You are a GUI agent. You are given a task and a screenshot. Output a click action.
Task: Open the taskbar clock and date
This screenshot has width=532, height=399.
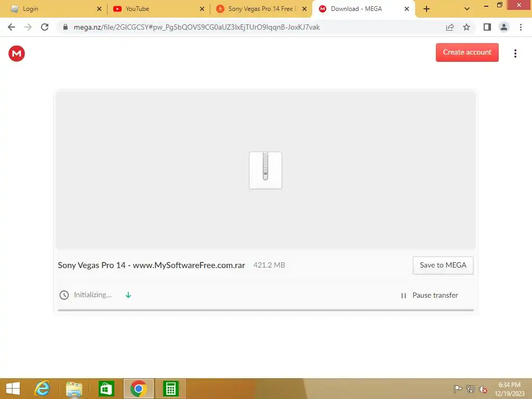point(510,389)
